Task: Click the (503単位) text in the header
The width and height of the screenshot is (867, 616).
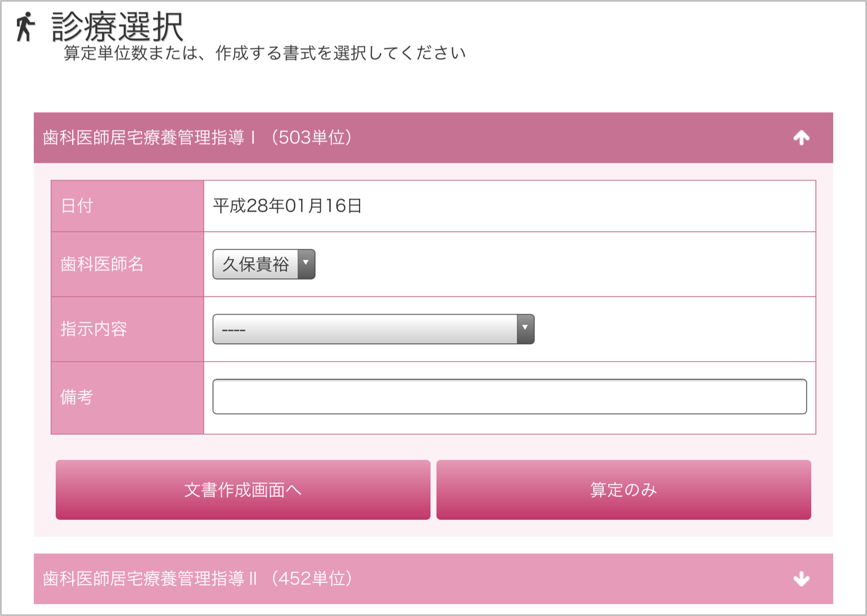Action: pyautogui.click(x=312, y=138)
